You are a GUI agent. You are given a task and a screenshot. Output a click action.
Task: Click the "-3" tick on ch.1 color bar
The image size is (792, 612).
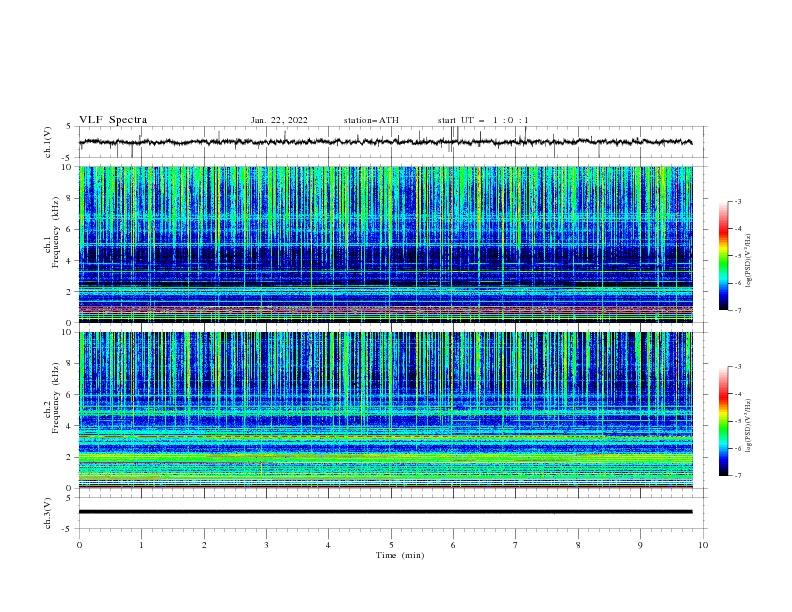pyautogui.click(x=737, y=201)
